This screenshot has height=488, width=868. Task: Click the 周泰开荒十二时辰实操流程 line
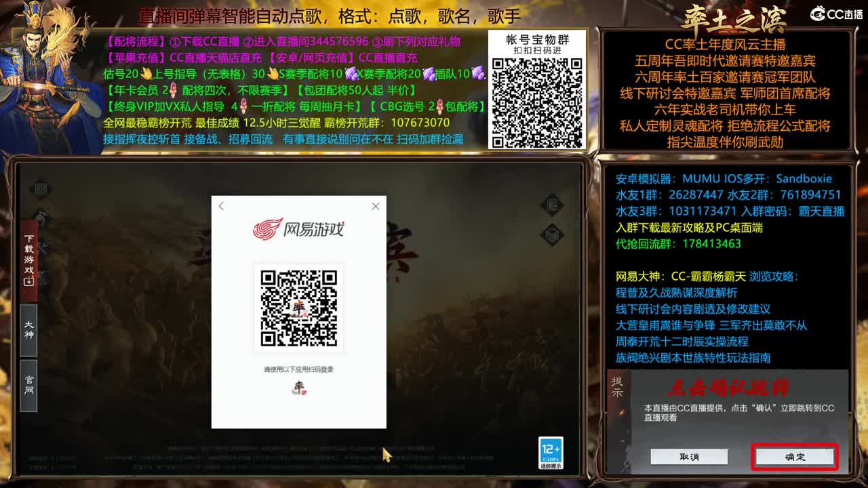tap(682, 342)
